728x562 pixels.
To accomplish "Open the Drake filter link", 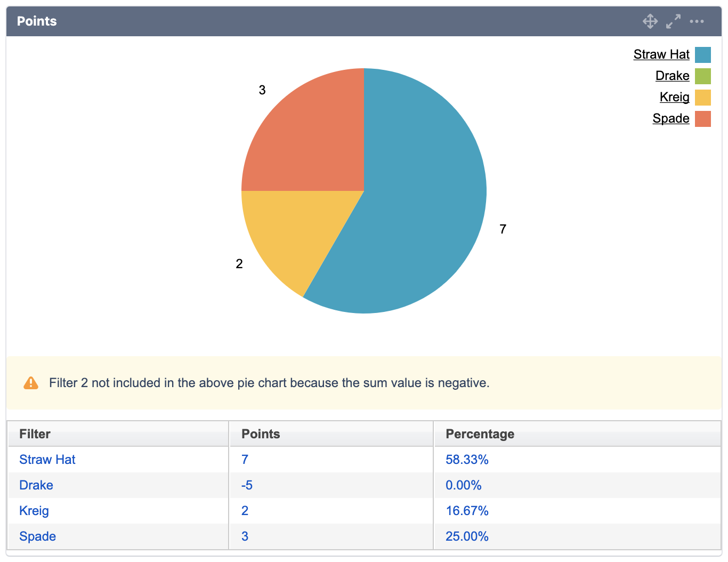I will 36,485.
